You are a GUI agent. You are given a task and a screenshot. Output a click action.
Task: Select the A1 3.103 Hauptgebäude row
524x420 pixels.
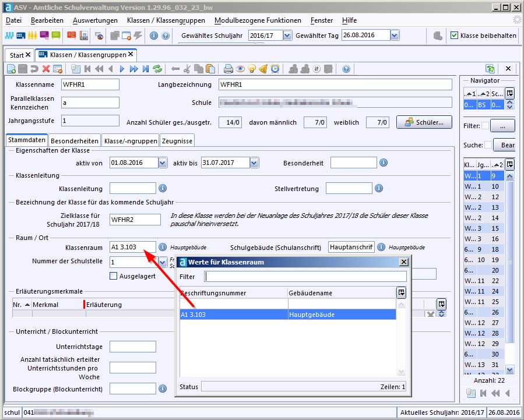288,315
